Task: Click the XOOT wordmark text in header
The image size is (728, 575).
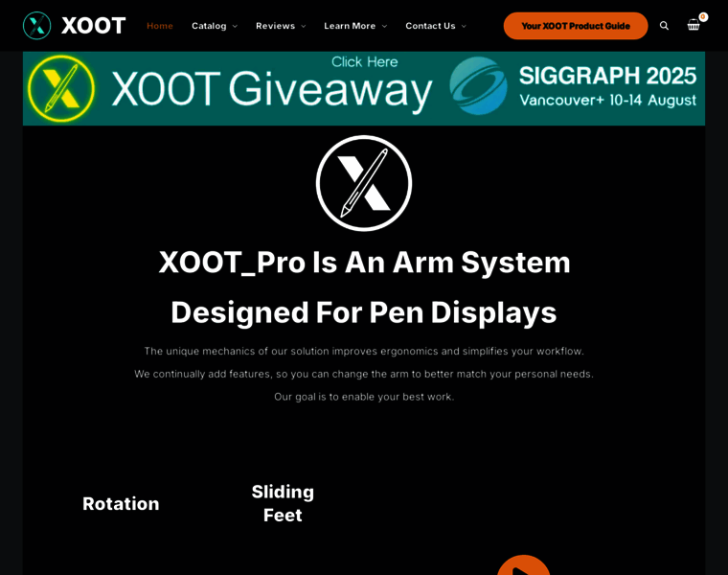Action: click(x=93, y=26)
